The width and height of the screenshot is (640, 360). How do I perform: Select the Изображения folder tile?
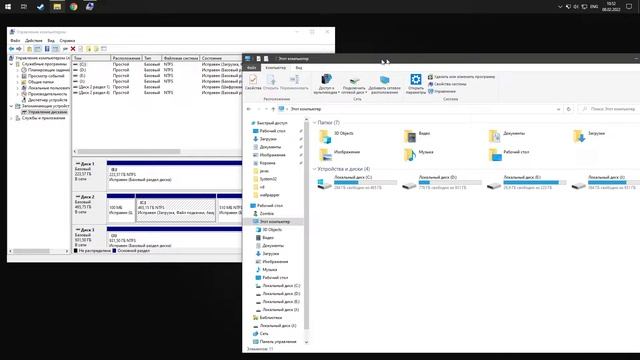pyautogui.click(x=340, y=154)
